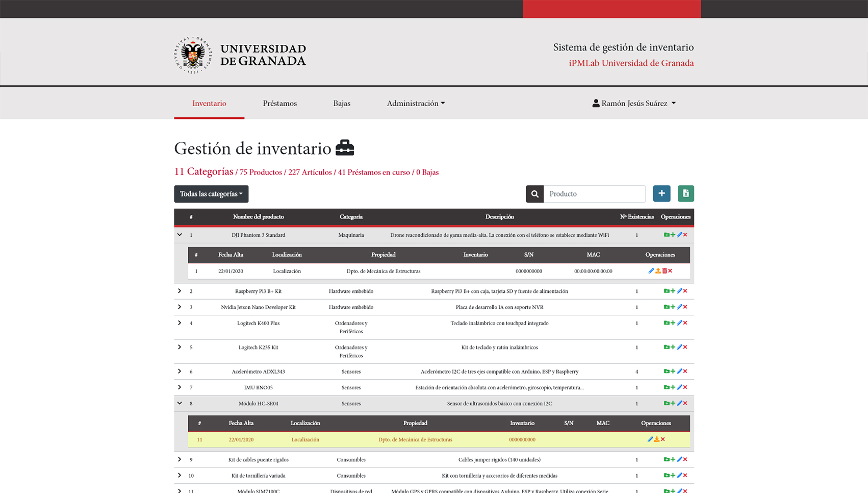Open the product search magnifier
Image resolution: width=868 pixels, height=493 pixels.
(534, 193)
